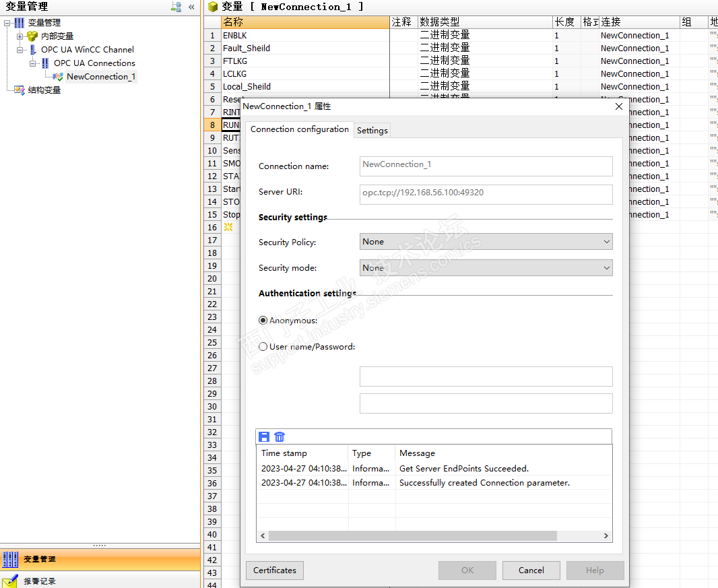The image size is (718, 588).
Task: Click the tree view toggle icon in header
Action: coord(176,7)
